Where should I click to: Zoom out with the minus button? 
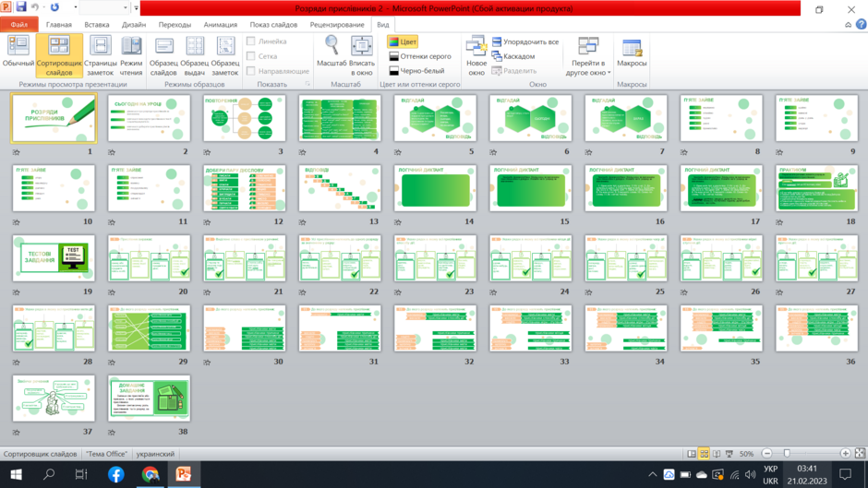pyautogui.click(x=766, y=454)
